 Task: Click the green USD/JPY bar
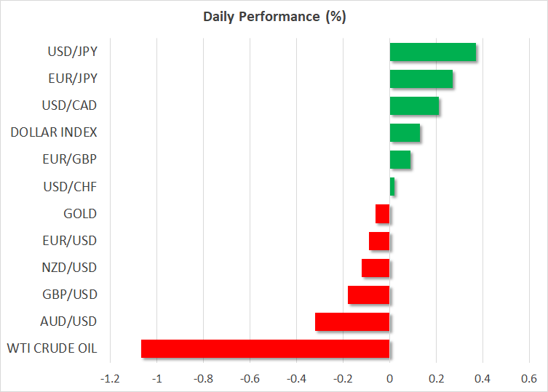(432, 52)
